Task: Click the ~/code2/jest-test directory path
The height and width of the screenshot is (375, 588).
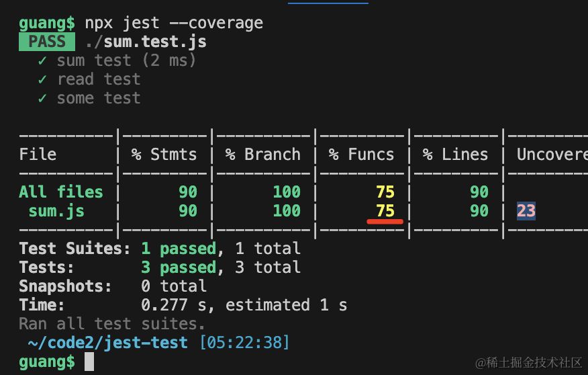Action: pyautogui.click(x=107, y=343)
